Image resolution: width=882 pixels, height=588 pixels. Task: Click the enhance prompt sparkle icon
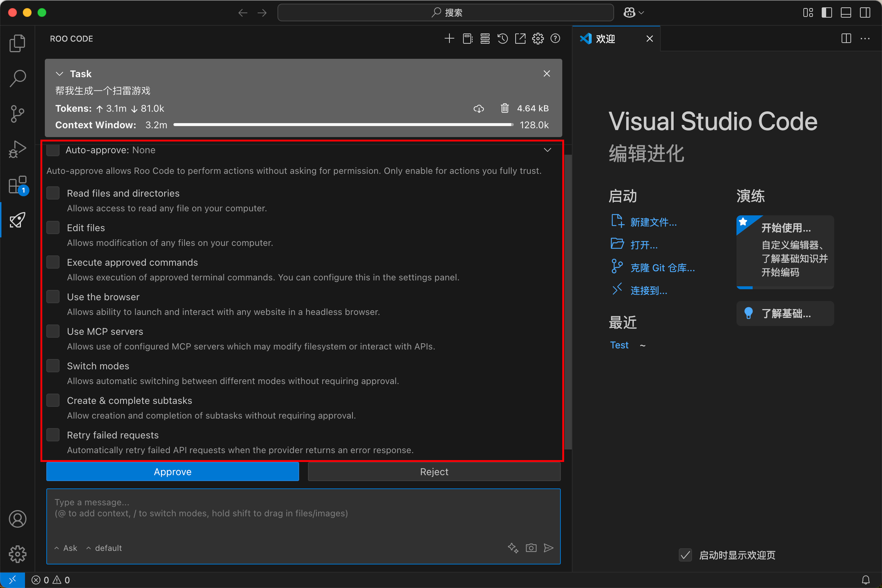[x=513, y=548]
